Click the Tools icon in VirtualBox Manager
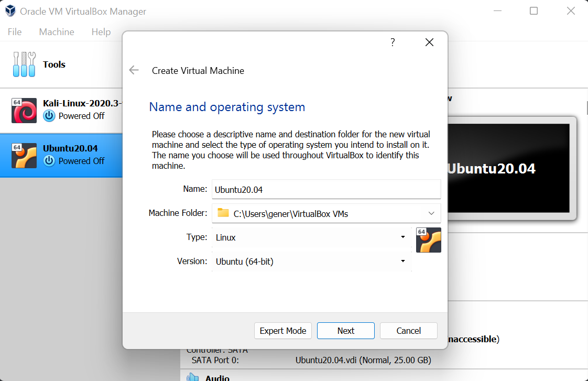 click(24, 64)
